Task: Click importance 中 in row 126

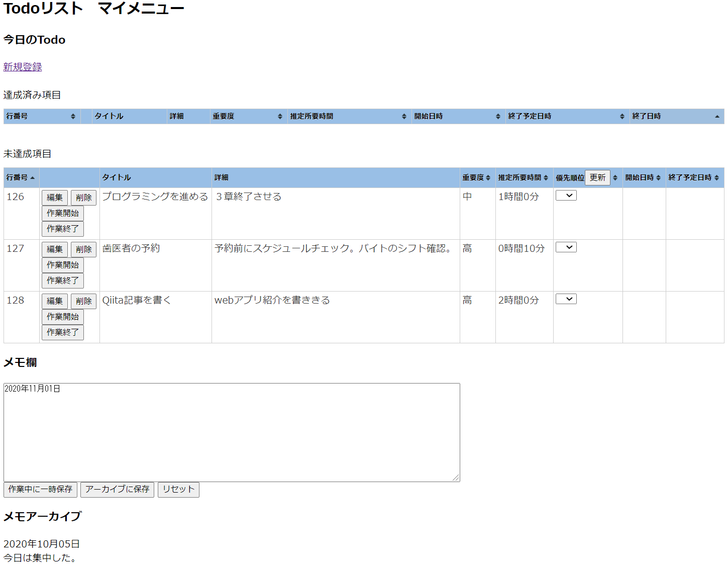Action: click(467, 197)
